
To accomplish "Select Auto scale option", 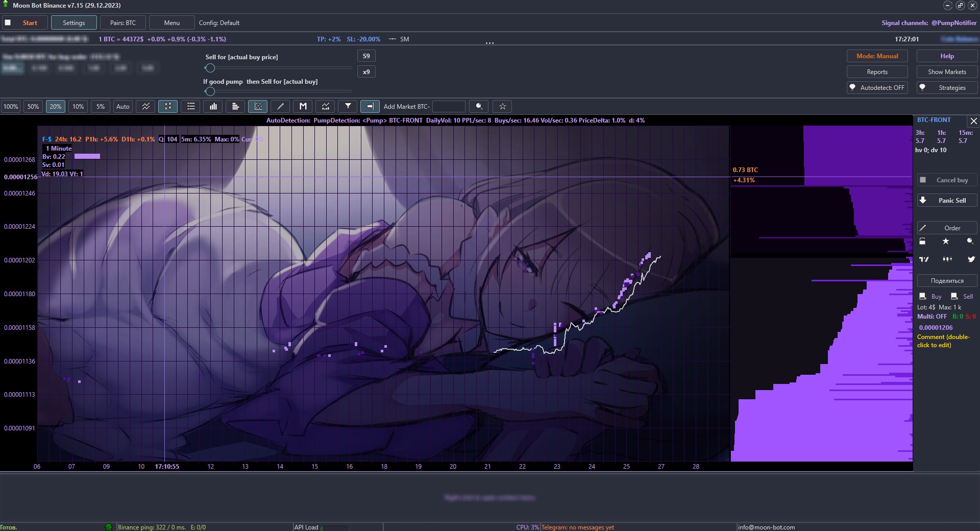I will coord(123,106).
